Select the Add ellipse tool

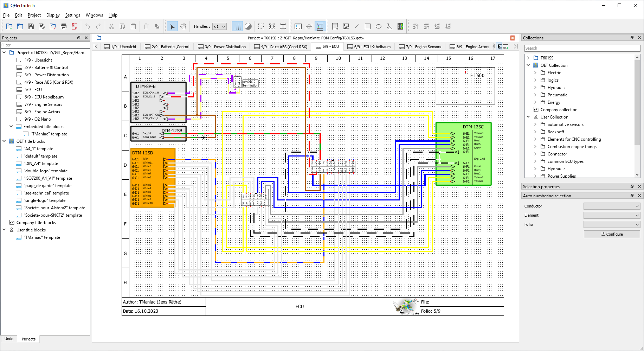pyautogui.click(x=379, y=26)
